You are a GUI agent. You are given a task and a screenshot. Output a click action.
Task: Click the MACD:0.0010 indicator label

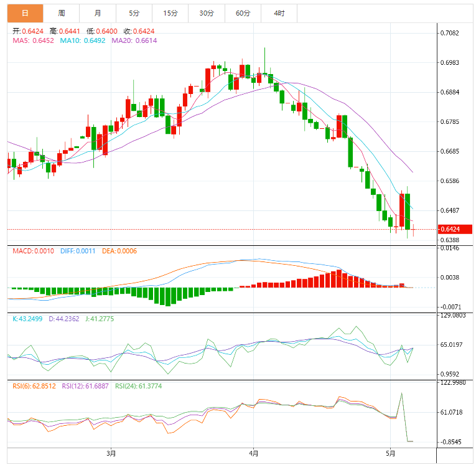(33, 251)
